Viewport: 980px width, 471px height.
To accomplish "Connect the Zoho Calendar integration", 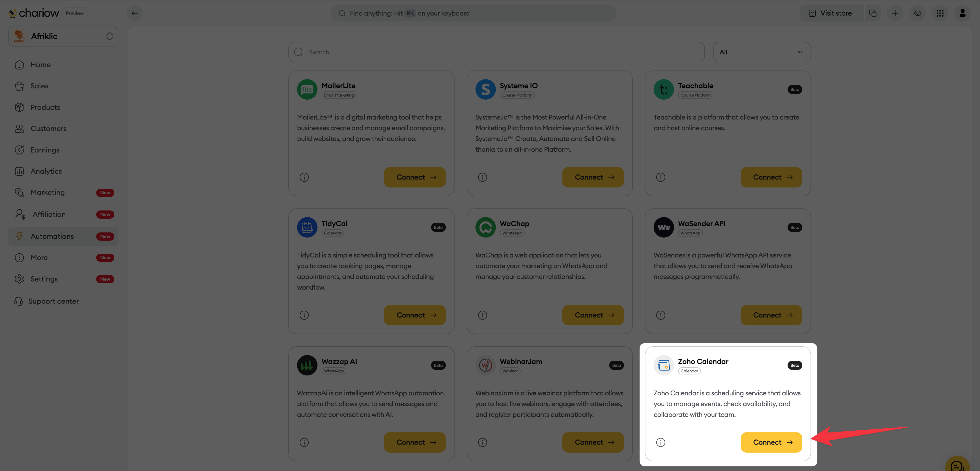I will coord(771,442).
